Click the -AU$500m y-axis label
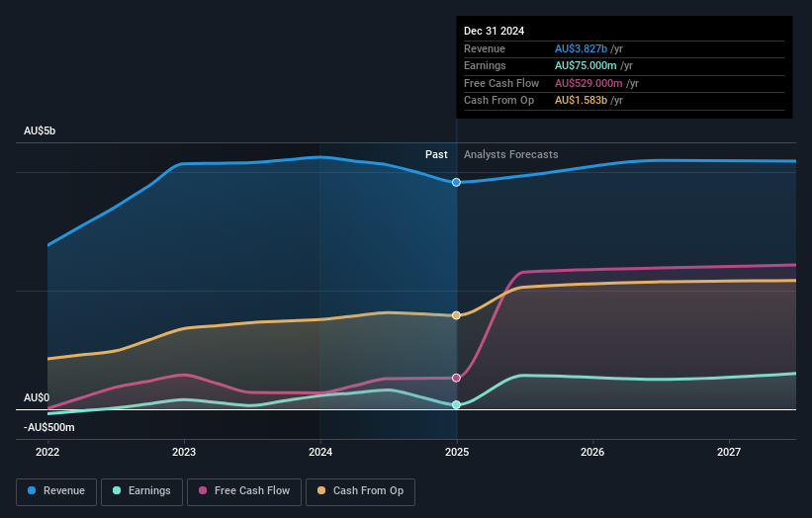Screen dimensions: 812x518 (49, 427)
